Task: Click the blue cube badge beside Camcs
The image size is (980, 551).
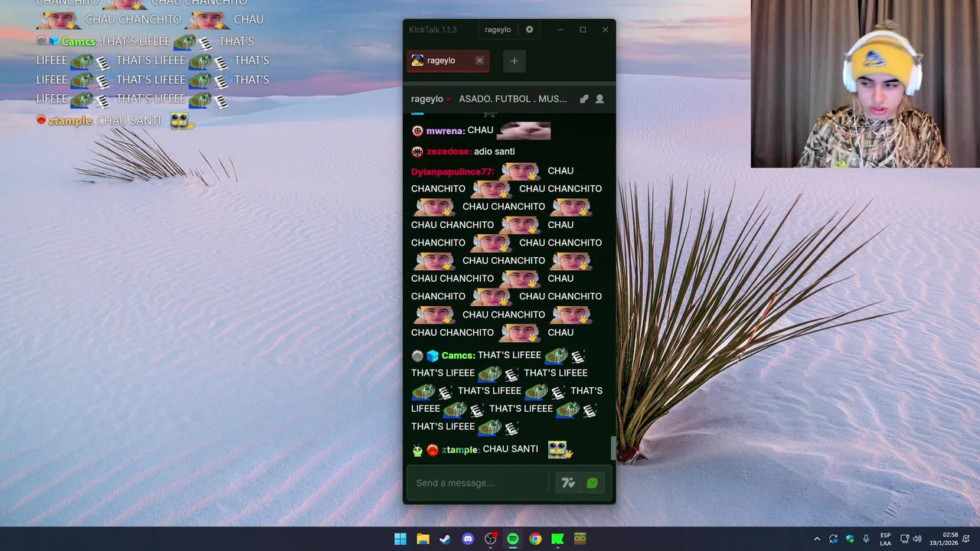Action: point(433,356)
